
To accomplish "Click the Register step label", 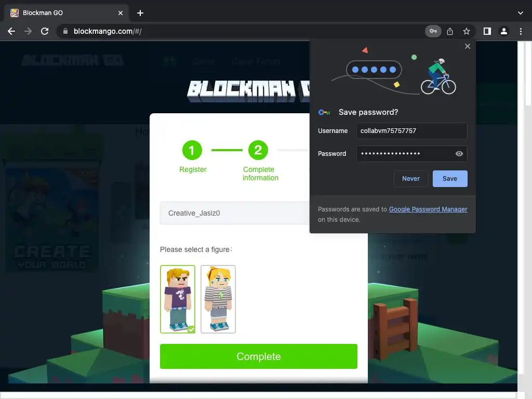I will (x=193, y=169).
